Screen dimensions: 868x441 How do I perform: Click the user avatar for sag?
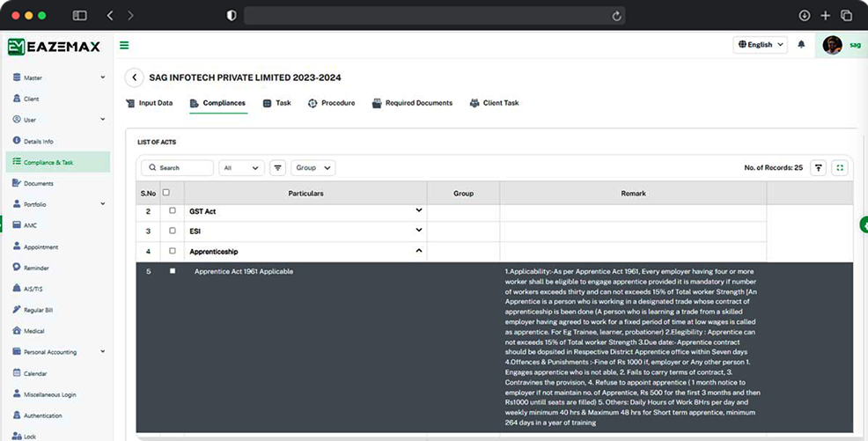(x=832, y=45)
